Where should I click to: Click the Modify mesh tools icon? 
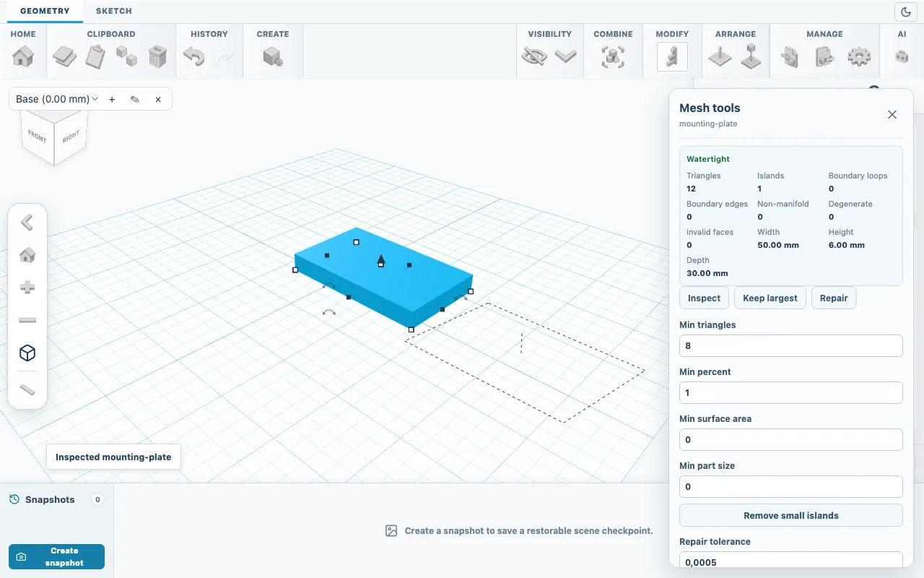[672, 56]
